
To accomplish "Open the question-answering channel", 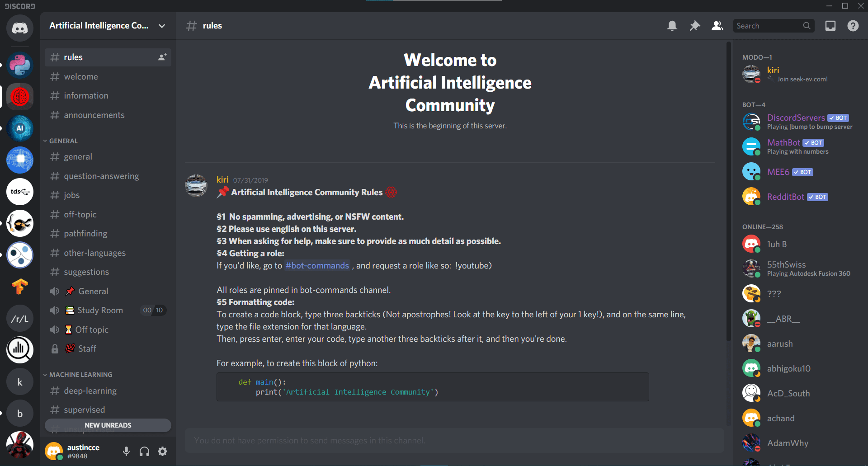I will (x=108, y=176).
